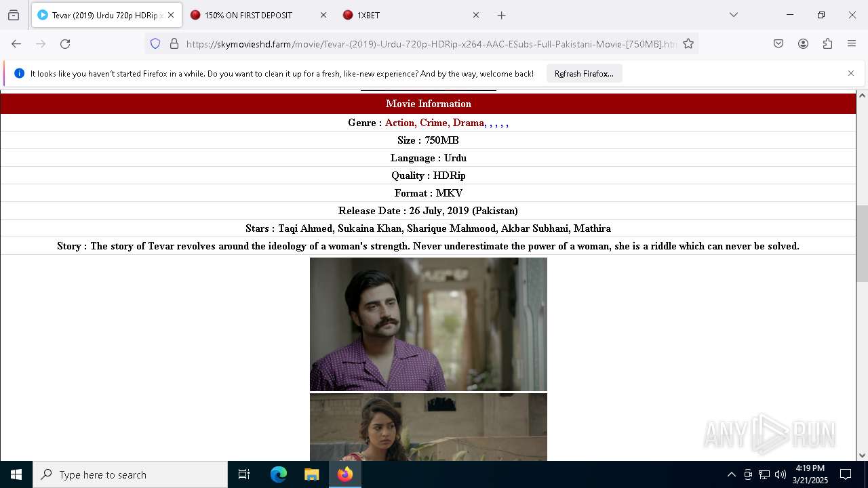The width and height of the screenshot is (868, 488).
Task: Open tracking protection shield icon
Action: point(155,43)
